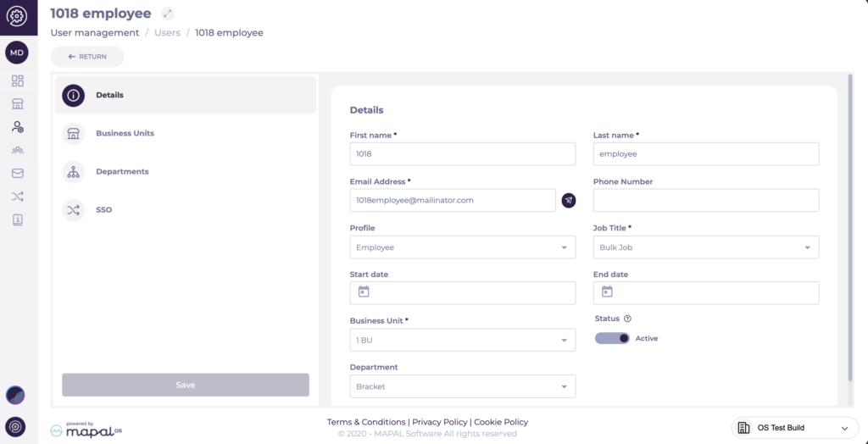The height and width of the screenshot is (444, 868).
Task: Click the expand icon next to page title
Action: pos(168,14)
